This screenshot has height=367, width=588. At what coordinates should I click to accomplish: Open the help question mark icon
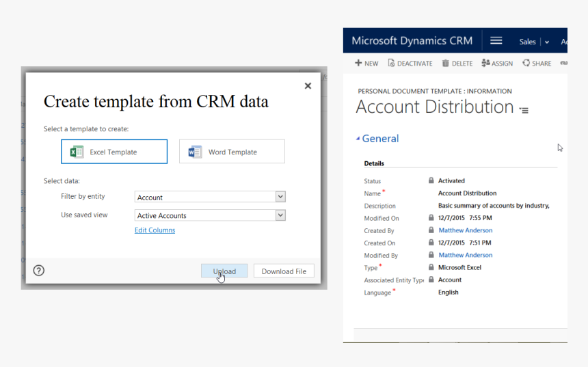(38, 270)
